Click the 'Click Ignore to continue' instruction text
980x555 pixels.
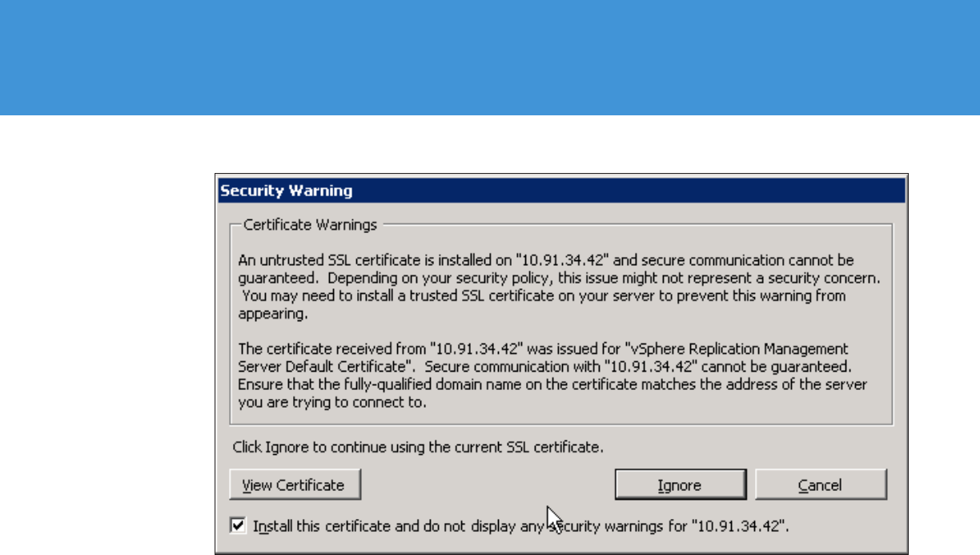coord(417,446)
